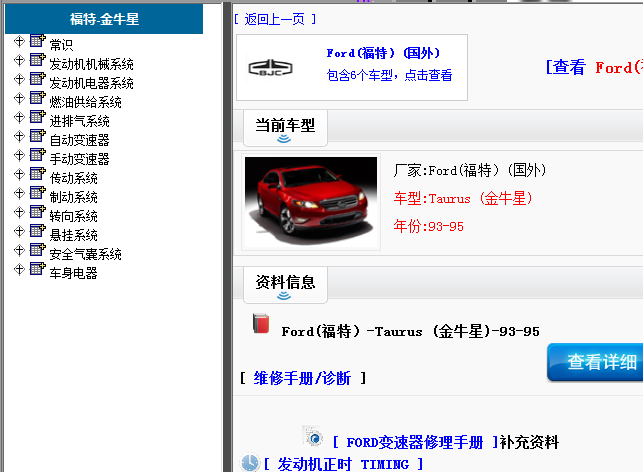Viewport: 643px width, 472px height.
Task: Open 发动机正时 TIMING link
Action: pyautogui.click(x=343, y=464)
